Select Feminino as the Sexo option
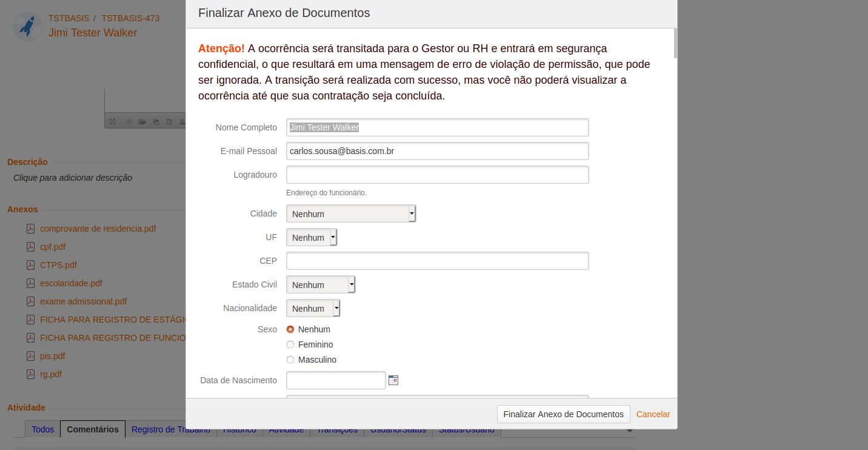 coord(290,344)
